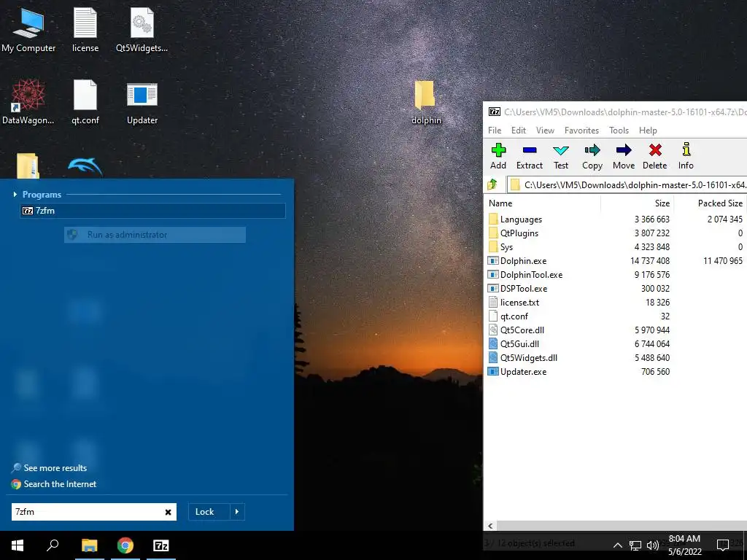This screenshot has width=747, height=560.
Task: Click Search the Internet link
Action: click(x=54, y=484)
